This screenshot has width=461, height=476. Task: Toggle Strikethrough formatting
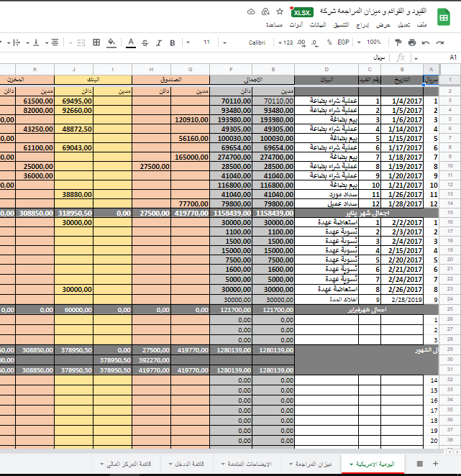click(x=145, y=42)
